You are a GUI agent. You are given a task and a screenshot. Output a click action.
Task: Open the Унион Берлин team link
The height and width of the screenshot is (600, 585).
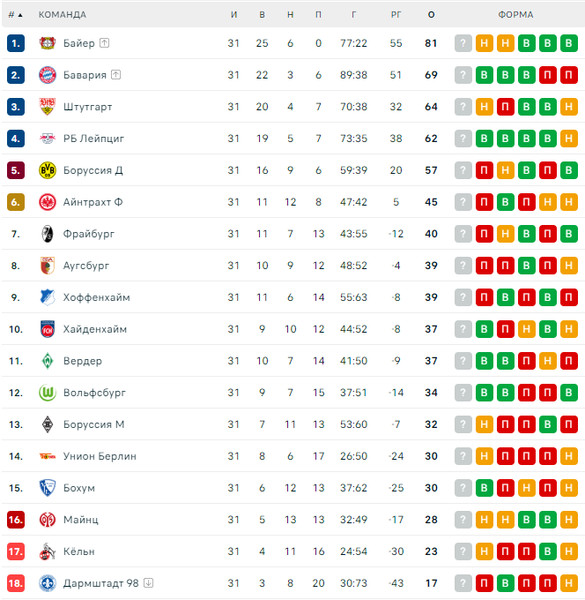[100, 456]
